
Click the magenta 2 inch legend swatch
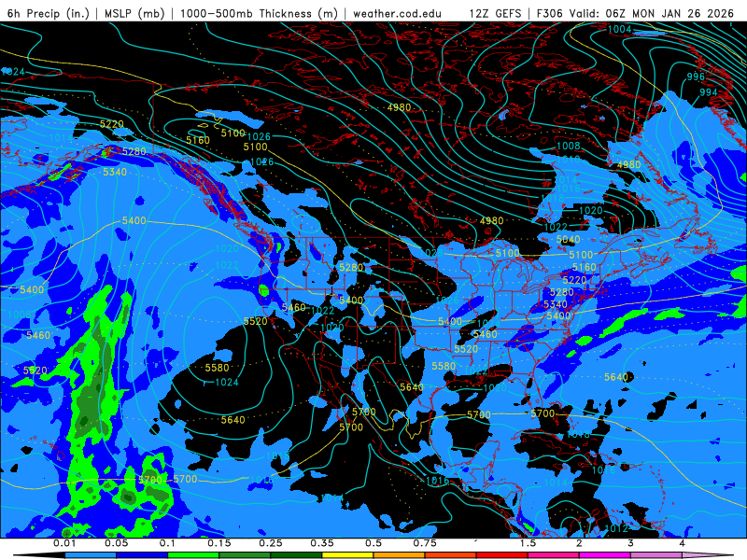point(605,555)
